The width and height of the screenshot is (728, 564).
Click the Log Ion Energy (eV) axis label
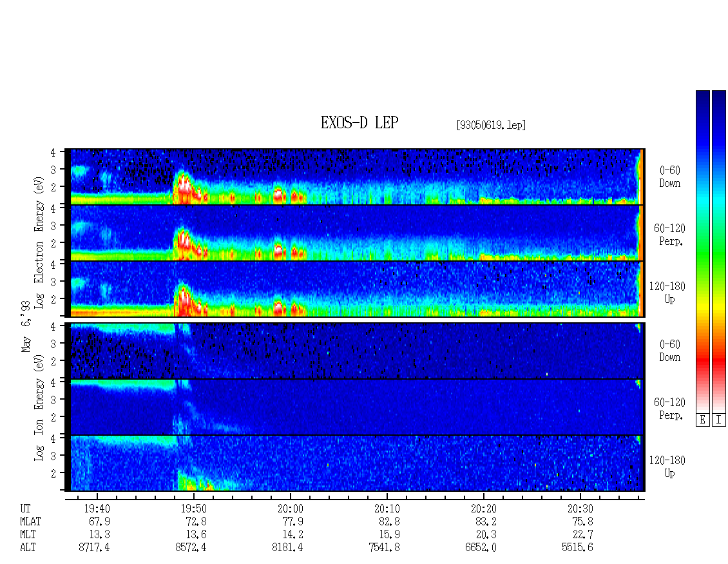pyautogui.click(x=39, y=408)
